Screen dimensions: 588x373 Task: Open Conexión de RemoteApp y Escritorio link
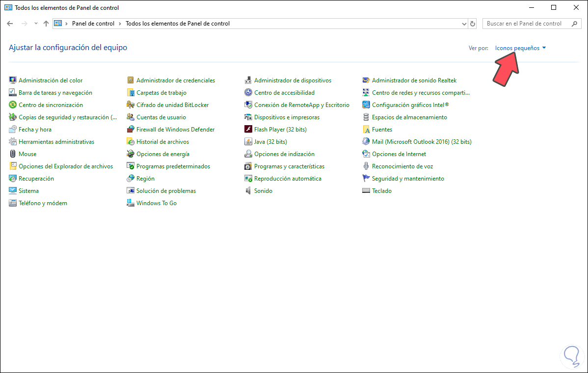302,105
